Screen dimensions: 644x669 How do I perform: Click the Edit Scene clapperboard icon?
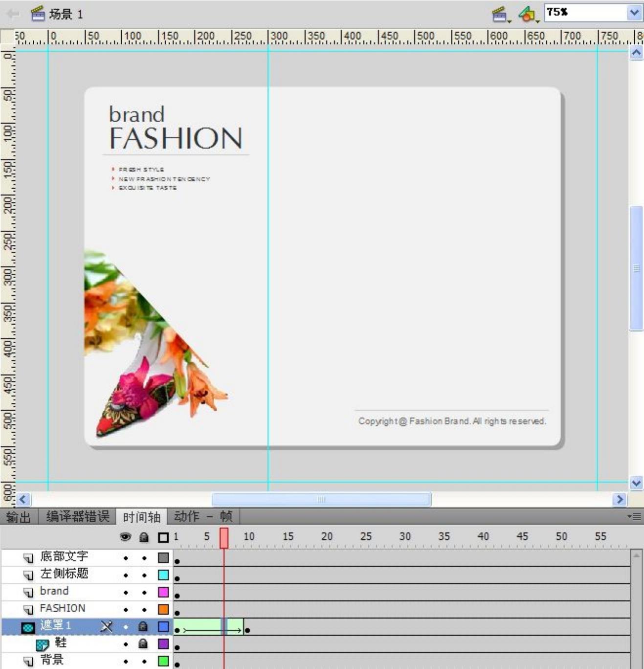tap(500, 14)
